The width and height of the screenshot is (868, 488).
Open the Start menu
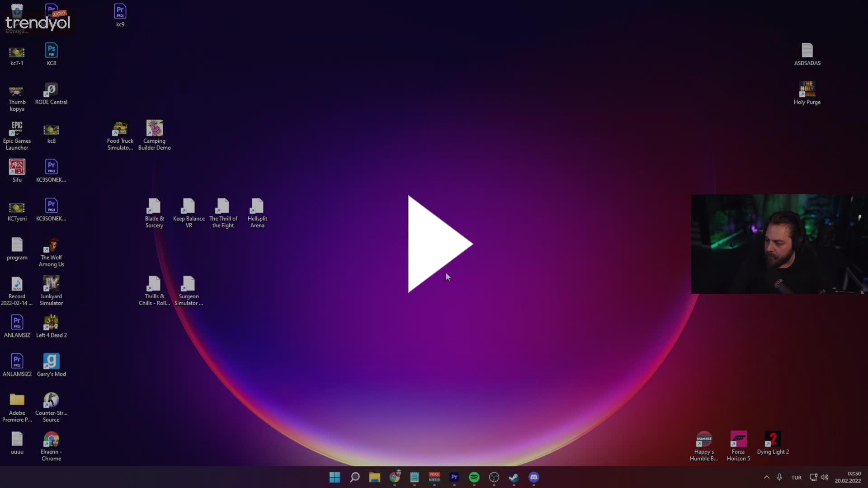pos(334,477)
